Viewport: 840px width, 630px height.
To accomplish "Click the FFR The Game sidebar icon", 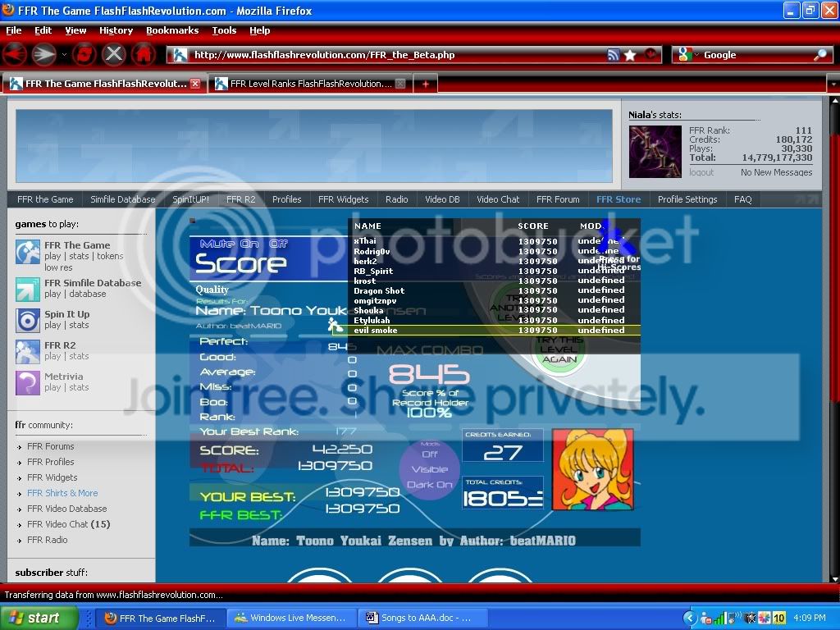I will (28, 251).
